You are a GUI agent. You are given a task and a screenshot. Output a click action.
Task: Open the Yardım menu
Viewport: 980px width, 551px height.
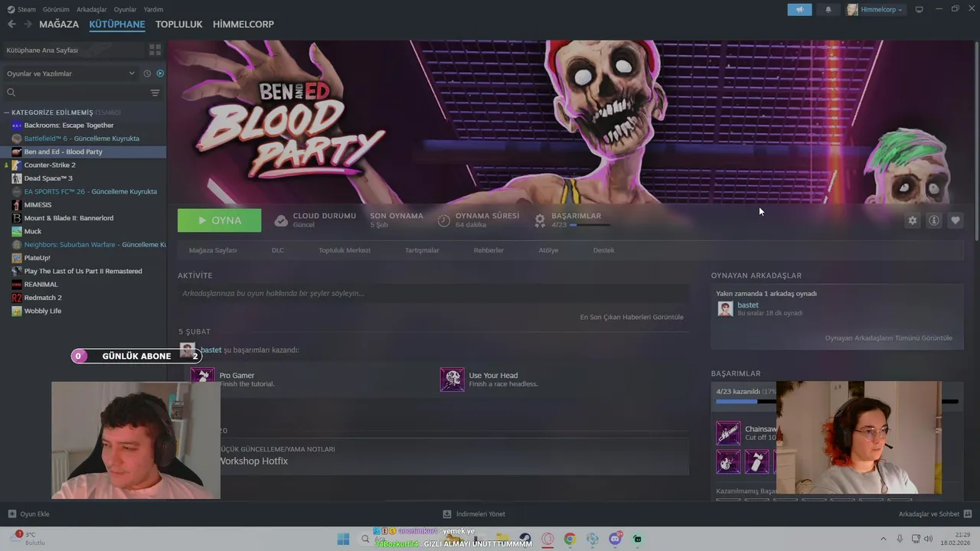click(153, 9)
